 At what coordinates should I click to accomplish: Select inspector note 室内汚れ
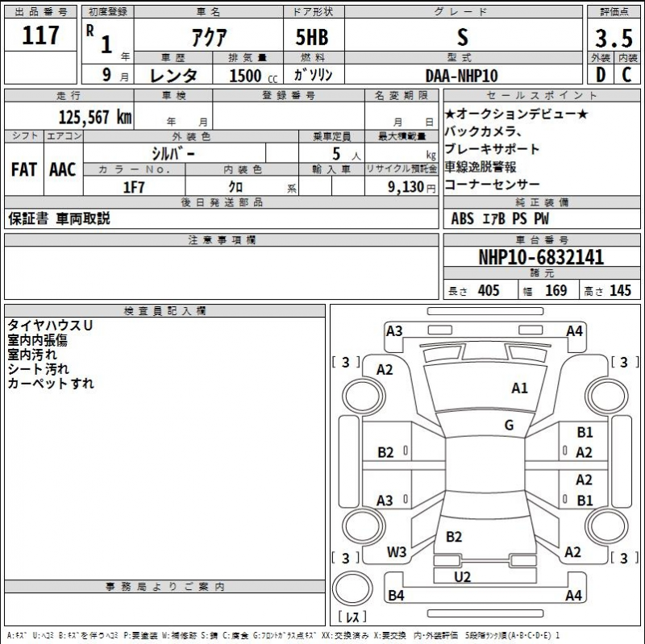point(32,355)
